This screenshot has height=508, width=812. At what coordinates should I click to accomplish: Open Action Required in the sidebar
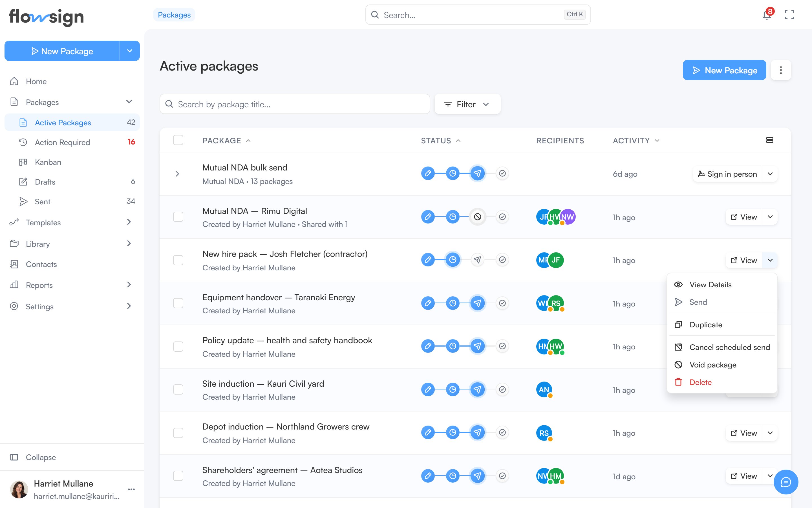tap(72, 142)
